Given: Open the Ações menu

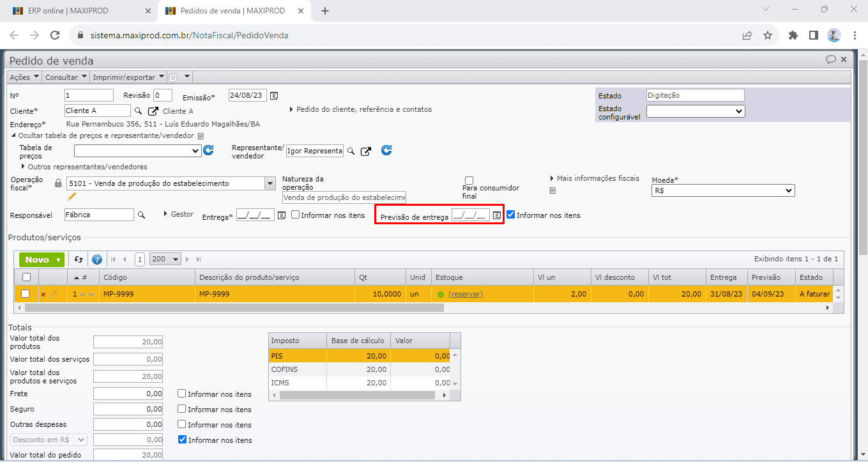Looking at the screenshot, I should click(24, 77).
